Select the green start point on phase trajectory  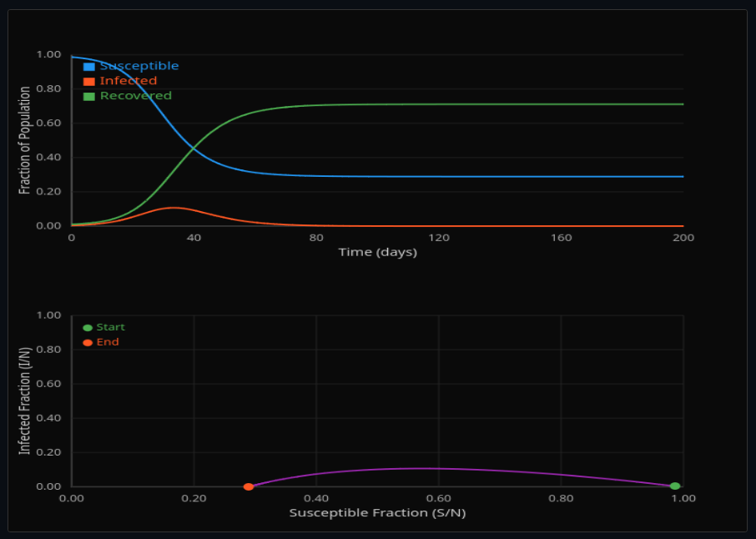coord(674,486)
